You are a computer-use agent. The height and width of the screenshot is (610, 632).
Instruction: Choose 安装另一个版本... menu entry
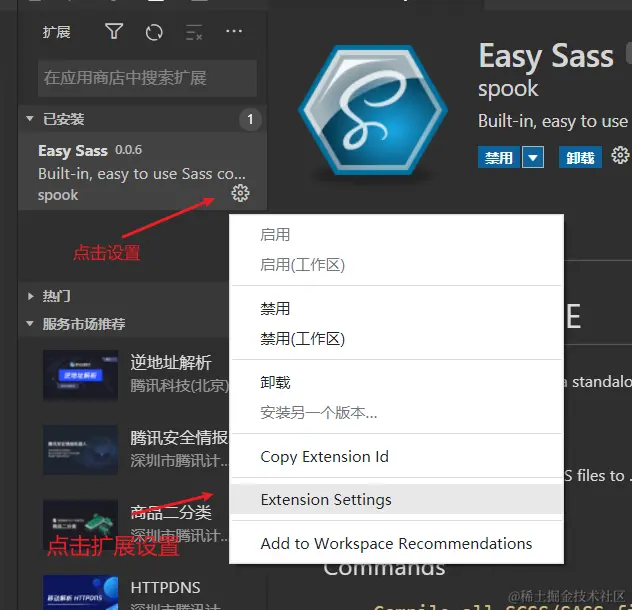(397, 413)
